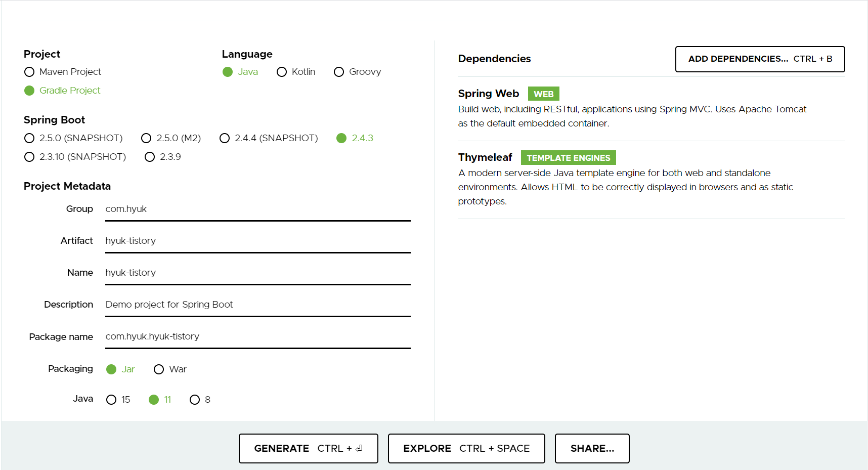The width and height of the screenshot is (868, 470).
Task: Pick Java version 8
Action: coord(200,400)
